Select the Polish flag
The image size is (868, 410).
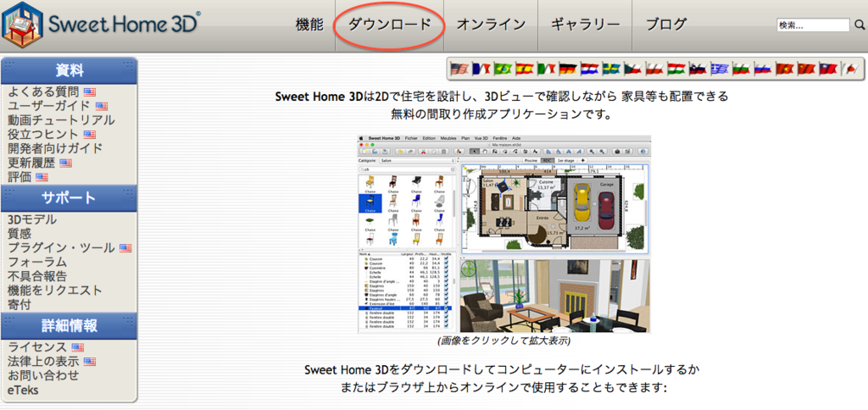coord(654,69)
